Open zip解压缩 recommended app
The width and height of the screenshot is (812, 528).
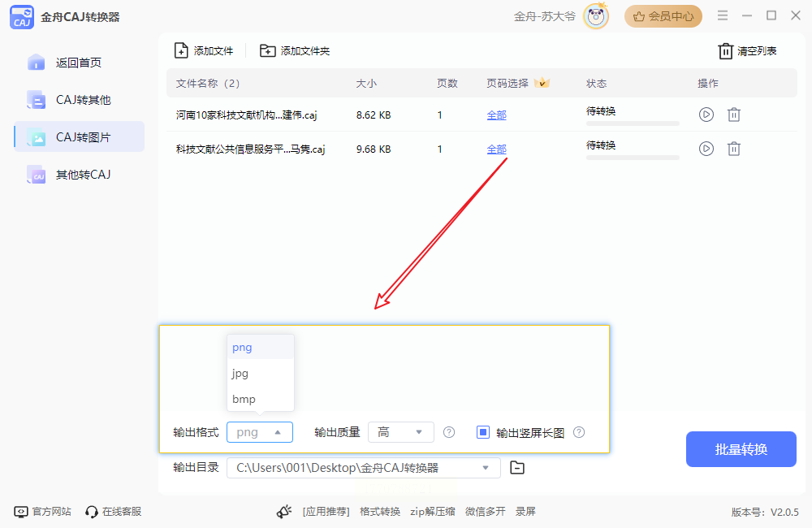[433, 512]
